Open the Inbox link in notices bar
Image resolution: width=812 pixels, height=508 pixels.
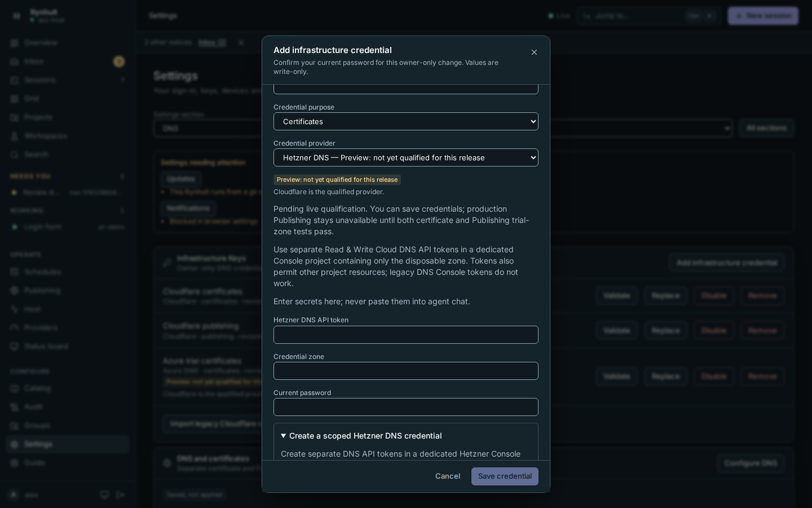click(x=212, y=42)
